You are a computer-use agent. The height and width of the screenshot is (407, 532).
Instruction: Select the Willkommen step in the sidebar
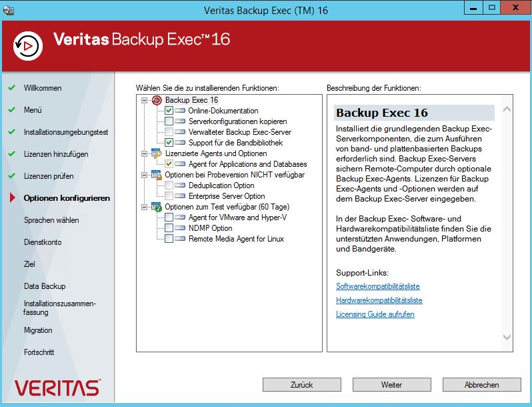pos(43,88)
